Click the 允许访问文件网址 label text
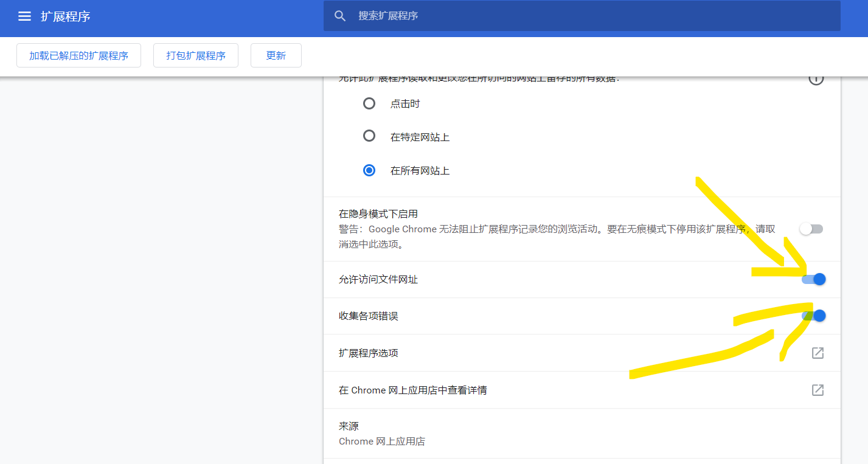Screen dimensions: 868x464 pyautogui.click(x=378, y=279)
